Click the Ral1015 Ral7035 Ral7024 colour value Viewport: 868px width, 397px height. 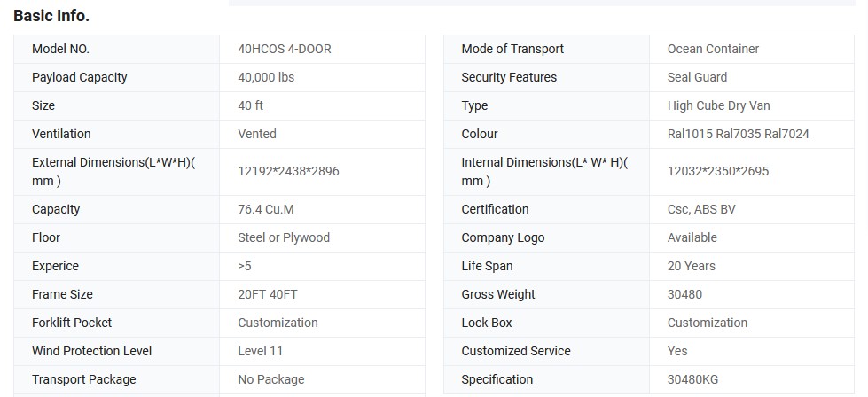738,134
